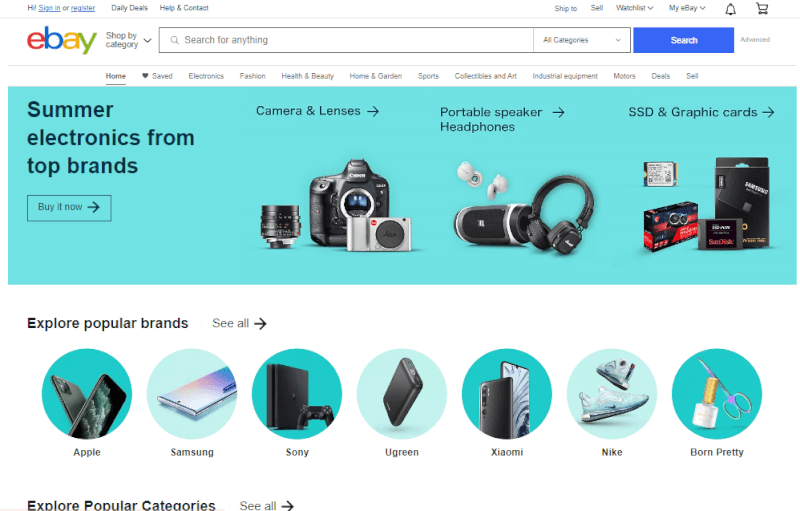This screenshot has width=800, height=511.
Task: Open the Sony brand circle
Action: coord(297,394)
